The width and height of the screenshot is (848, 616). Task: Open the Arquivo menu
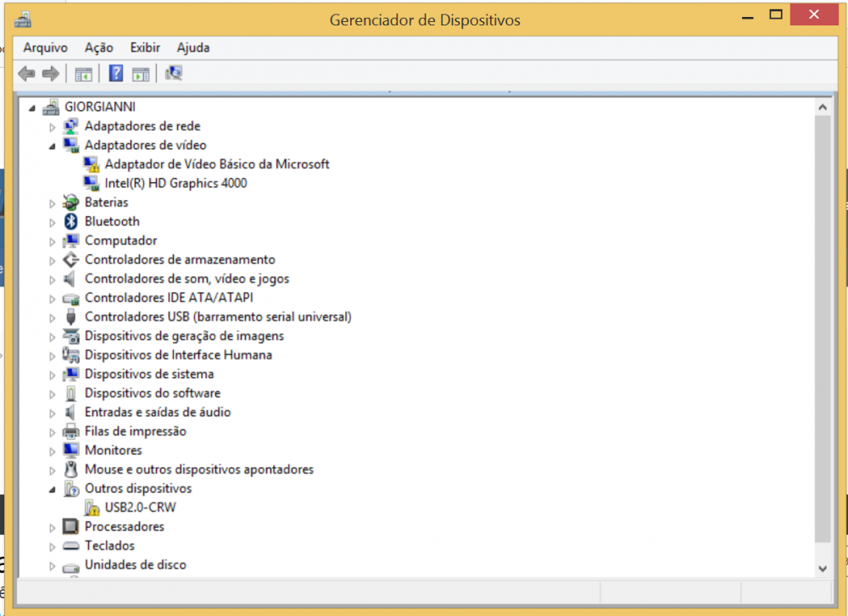46,47
